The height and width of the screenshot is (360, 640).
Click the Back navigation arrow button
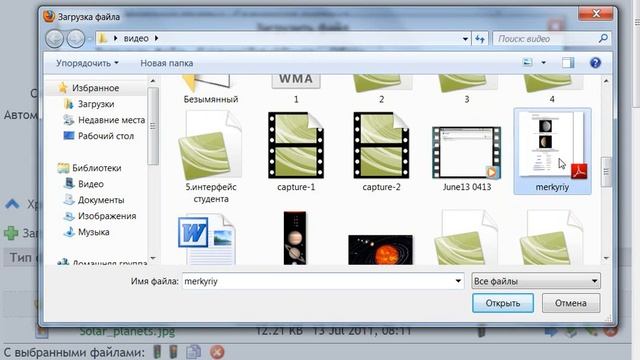tap(55, 39)
